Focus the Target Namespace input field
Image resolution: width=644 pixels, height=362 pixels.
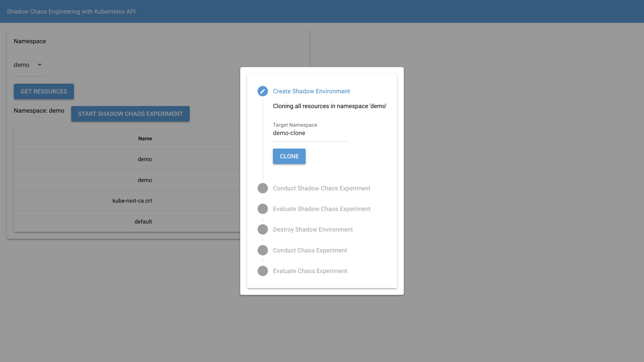310,133
